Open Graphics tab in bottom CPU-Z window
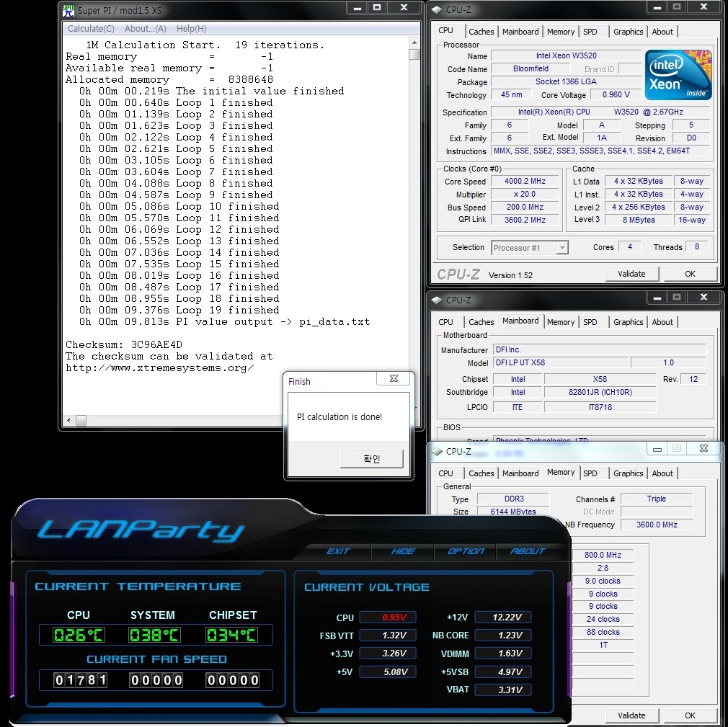 pos(629,473)
